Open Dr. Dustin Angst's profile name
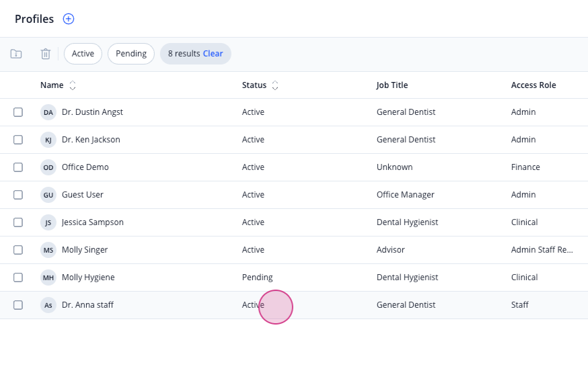This screenshot has height=385, width=588. click(92, 112)
